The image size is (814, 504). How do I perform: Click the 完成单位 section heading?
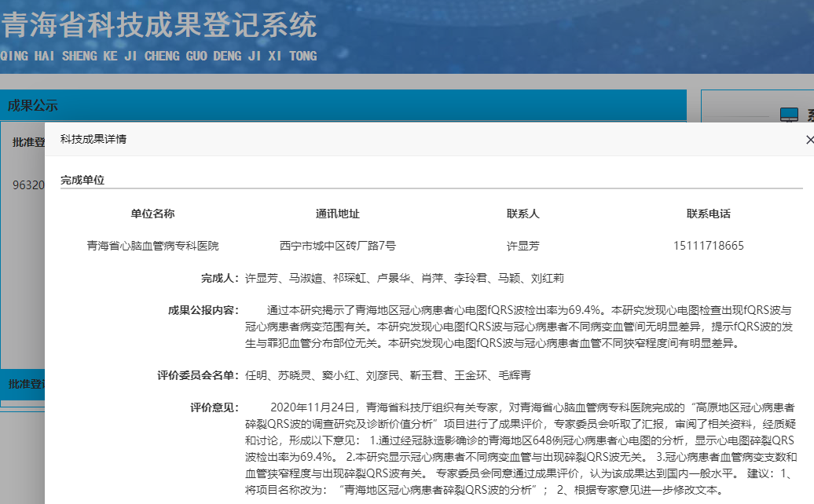[82, 180]
